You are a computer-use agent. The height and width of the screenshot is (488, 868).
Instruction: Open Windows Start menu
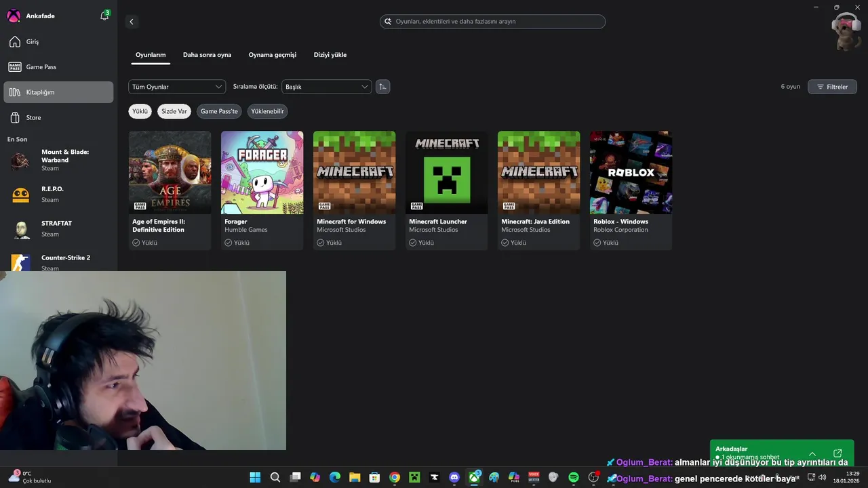255,477
